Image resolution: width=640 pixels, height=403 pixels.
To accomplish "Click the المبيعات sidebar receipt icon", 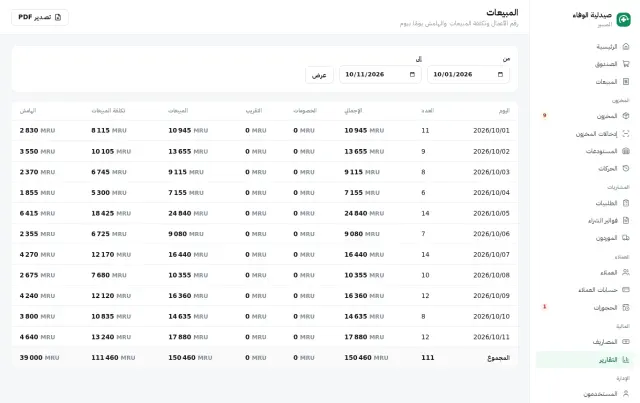I will (626, 82).
